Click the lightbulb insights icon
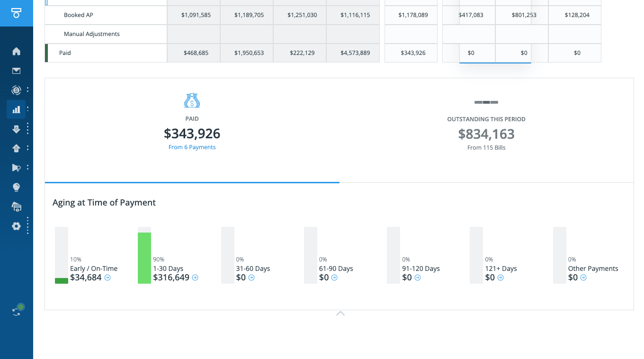This screenshot has width=644, height=359. click(x=16, y=187)
